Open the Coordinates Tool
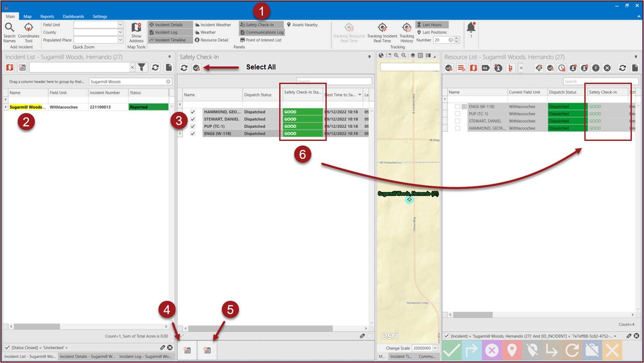Image resolution: width=644 pixels, height=363 pixels. [x=28, y=28]
